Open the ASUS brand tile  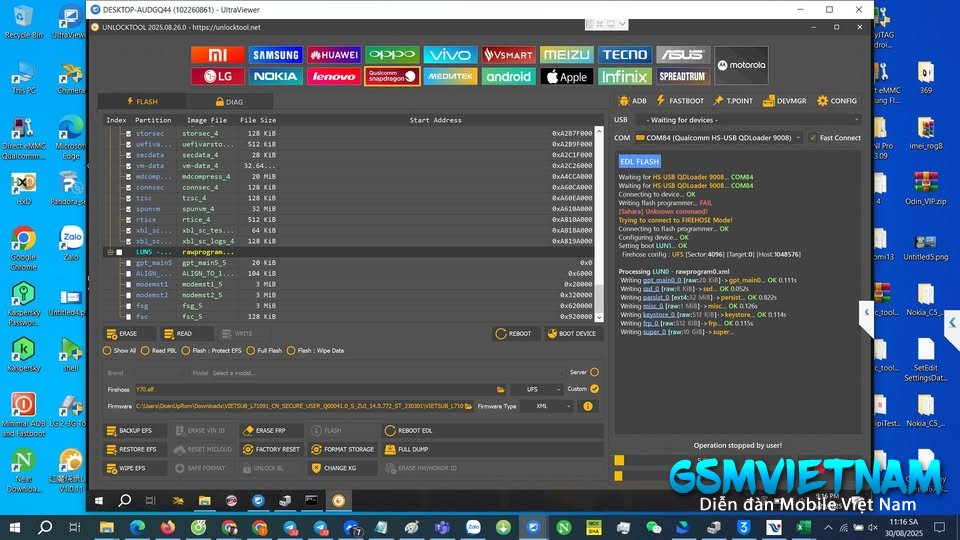pyautogui.click(x=683, y=55)
